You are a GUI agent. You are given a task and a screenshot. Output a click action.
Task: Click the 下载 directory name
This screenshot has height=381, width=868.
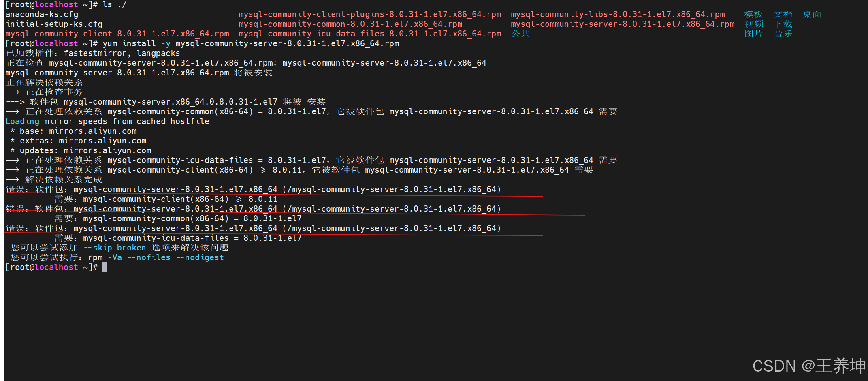783,24
